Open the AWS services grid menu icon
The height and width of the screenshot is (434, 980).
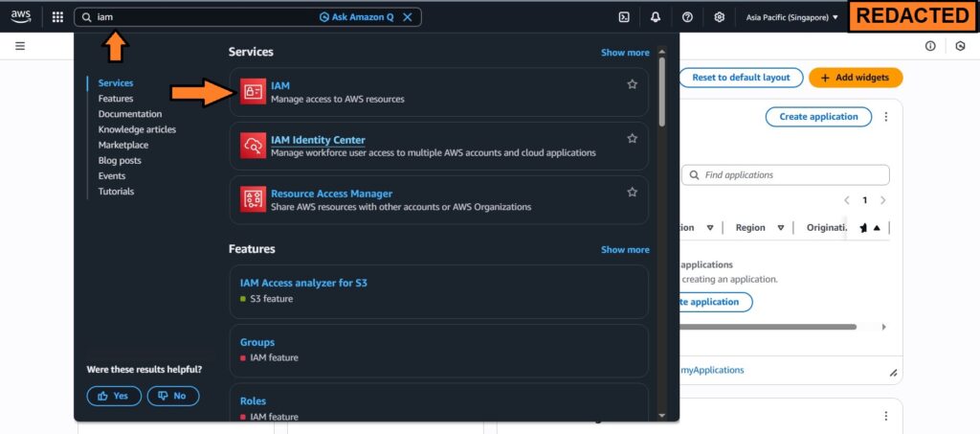point(57,17)
